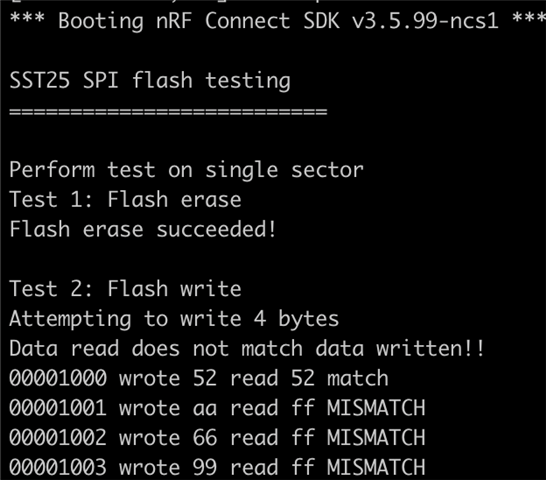Click the SST25 SPI flash testing heading

pyautogui.click(x=150, y=80)
